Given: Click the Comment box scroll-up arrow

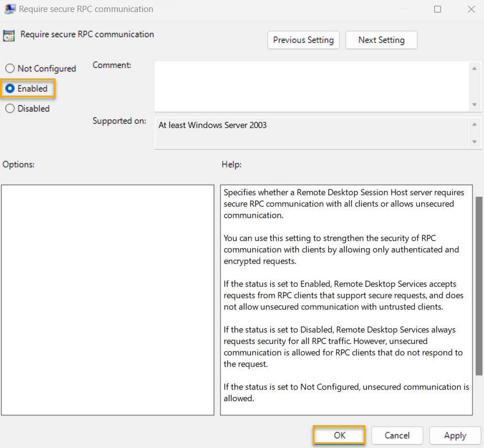Looking at the screenshot, I should (475, 68).
